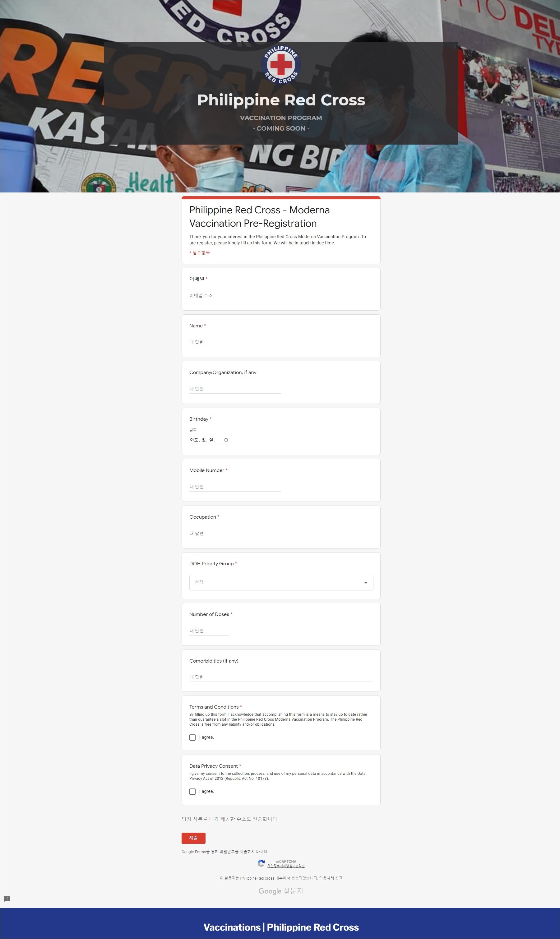Click the reCAPTCHA logo icon

(261, 863)
